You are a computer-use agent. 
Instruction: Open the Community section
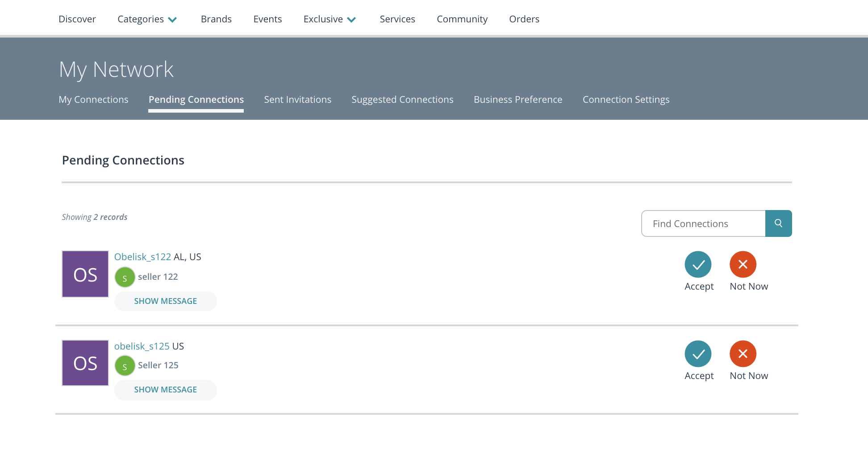[462, 19]
